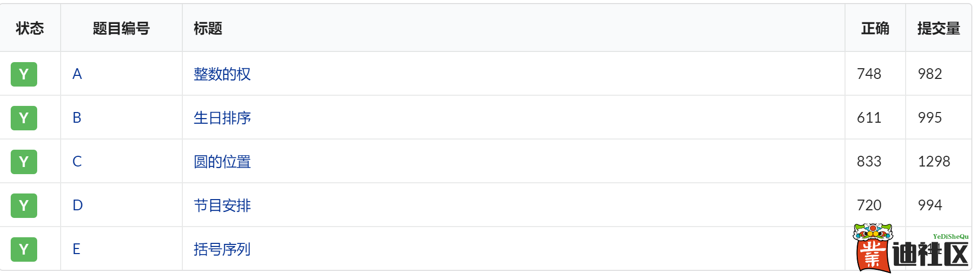Click the green Y status icon for problem A
The image size is (980, 278).
pyautogui.click(x=24, y=74)
